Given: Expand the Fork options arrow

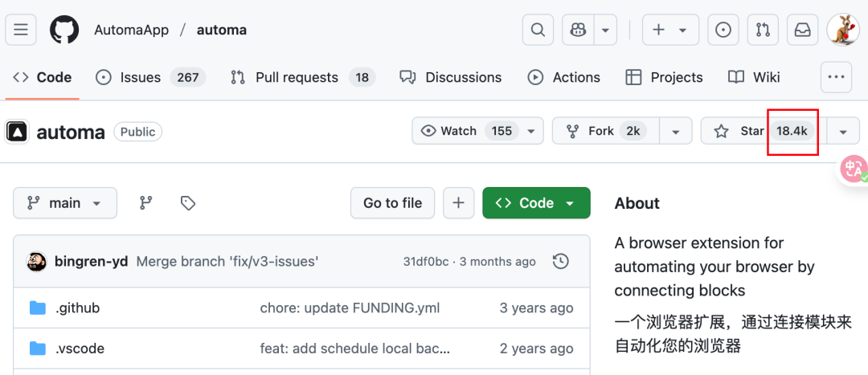Looking at the screenshot, I should click(x=675, y=131).
